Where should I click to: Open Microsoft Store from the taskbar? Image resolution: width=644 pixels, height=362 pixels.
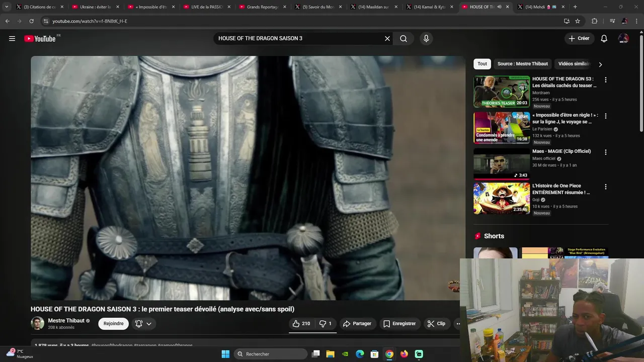pyautogui.click(x=374, y=354)
